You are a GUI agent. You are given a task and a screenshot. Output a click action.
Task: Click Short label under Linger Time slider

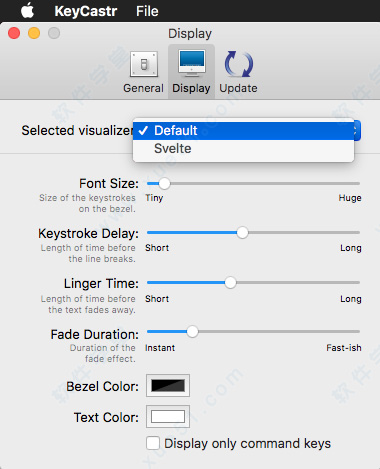157,299
